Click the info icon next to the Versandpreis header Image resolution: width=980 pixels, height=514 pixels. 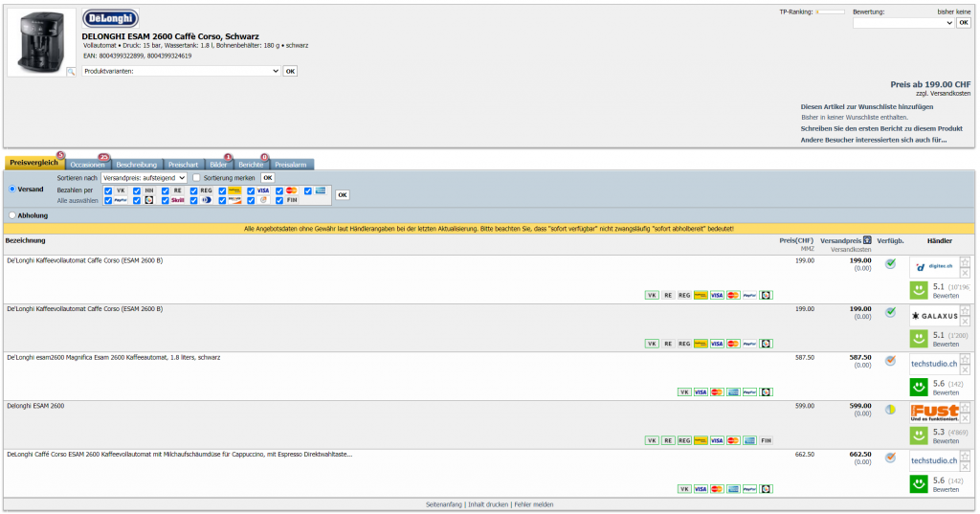coord(867,240)
